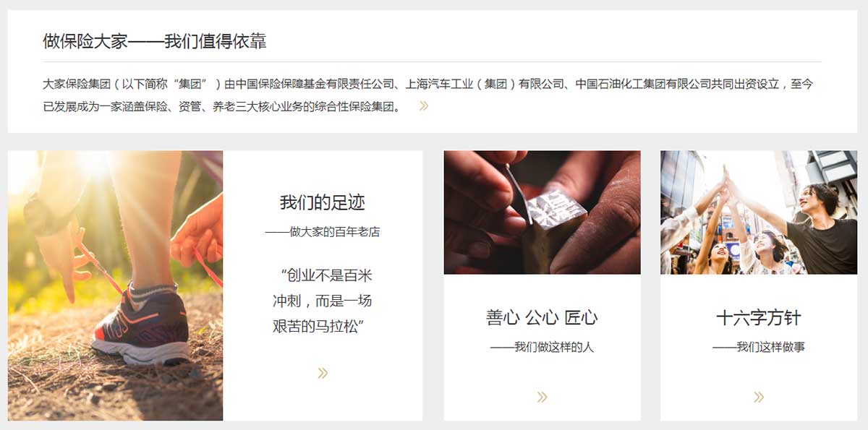Viewport: 868px width, 430px height.
Task: Open the metal seal stamp photo
Action: [542, 212]
